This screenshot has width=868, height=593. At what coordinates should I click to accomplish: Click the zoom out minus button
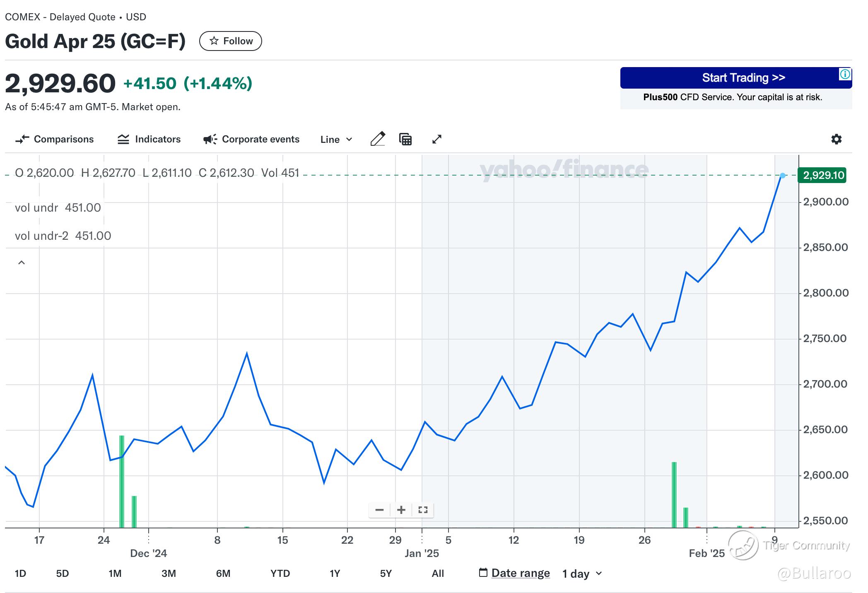click(379, 510)
